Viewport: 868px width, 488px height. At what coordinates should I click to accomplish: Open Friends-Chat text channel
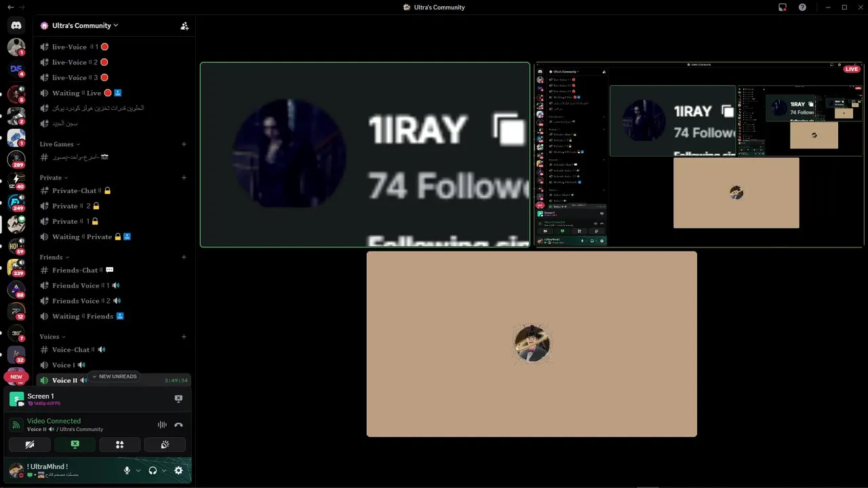(x=113, y=270)
